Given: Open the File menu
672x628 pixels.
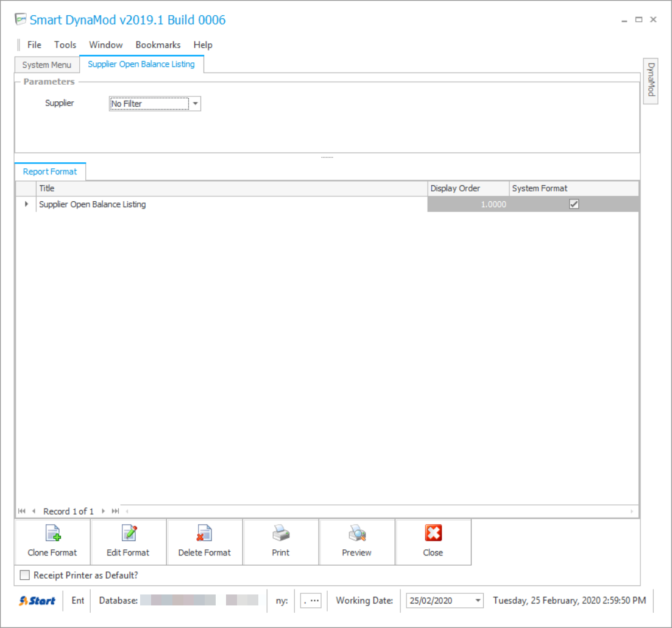Looking at the screenshot, I should pos(34,45).
